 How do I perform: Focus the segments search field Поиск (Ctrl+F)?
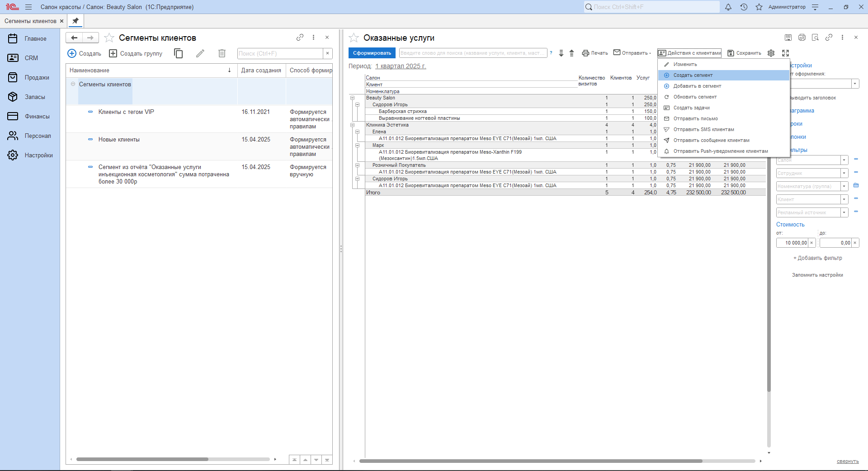click(x=280, y=53)
